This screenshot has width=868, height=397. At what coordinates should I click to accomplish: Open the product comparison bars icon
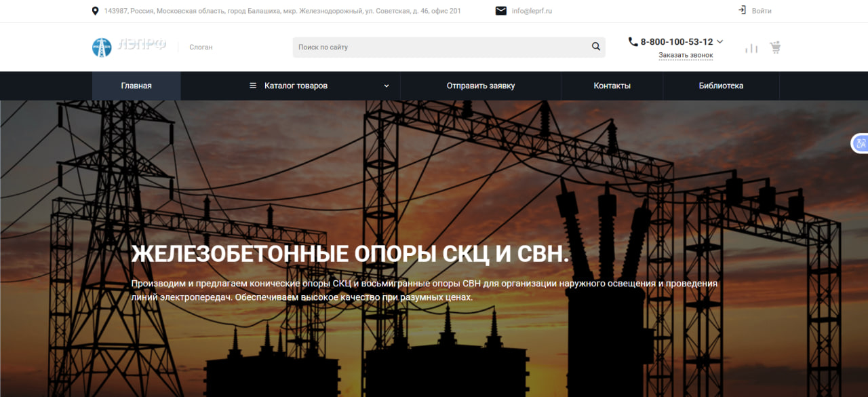click(x=751, y=48)
